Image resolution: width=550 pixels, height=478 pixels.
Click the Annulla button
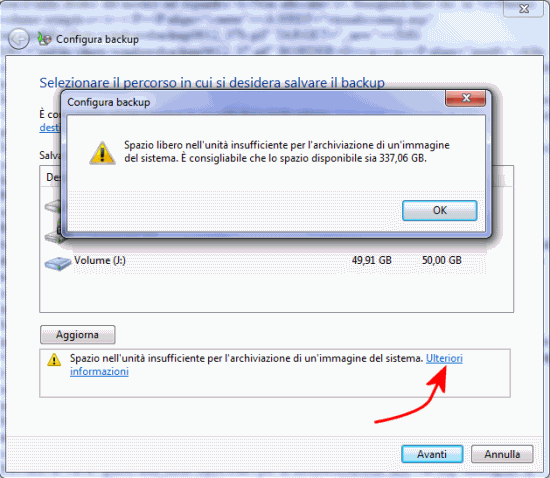point(502,454)
